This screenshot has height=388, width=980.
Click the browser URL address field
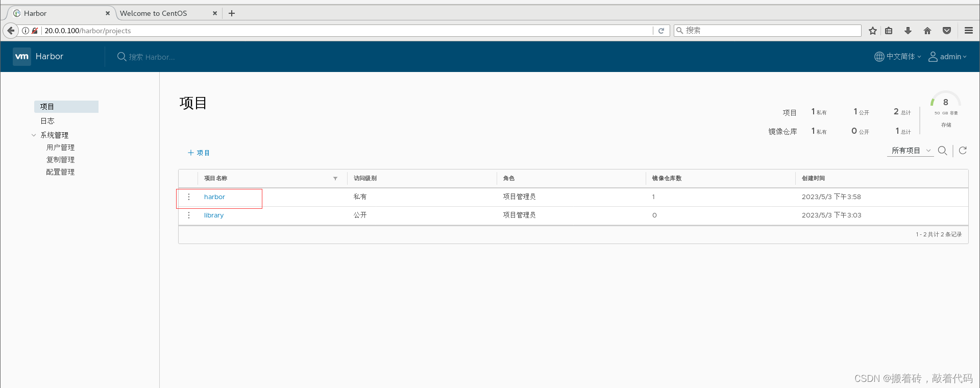[347, 31]
